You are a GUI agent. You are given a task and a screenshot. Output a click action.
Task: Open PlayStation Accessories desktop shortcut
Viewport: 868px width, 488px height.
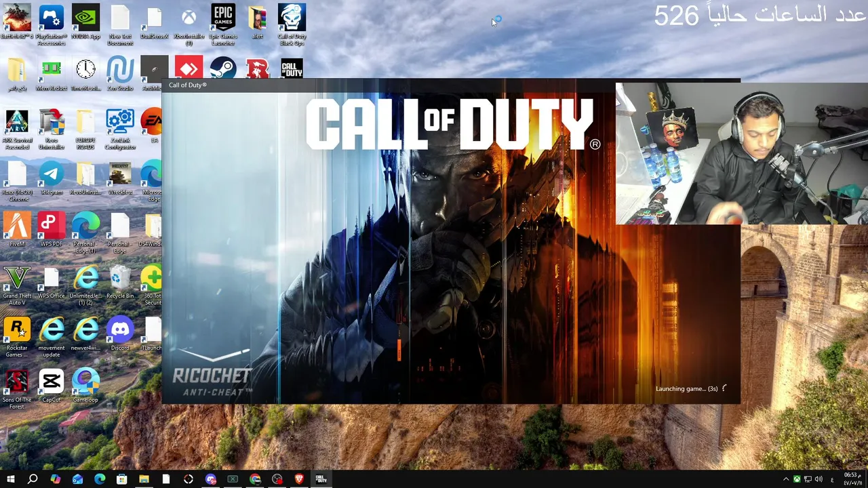click(x=51, y=25)
